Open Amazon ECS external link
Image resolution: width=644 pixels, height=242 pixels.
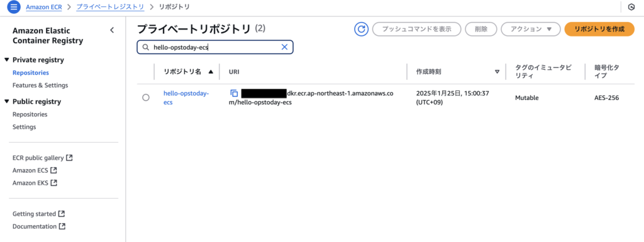pos(35,170)
